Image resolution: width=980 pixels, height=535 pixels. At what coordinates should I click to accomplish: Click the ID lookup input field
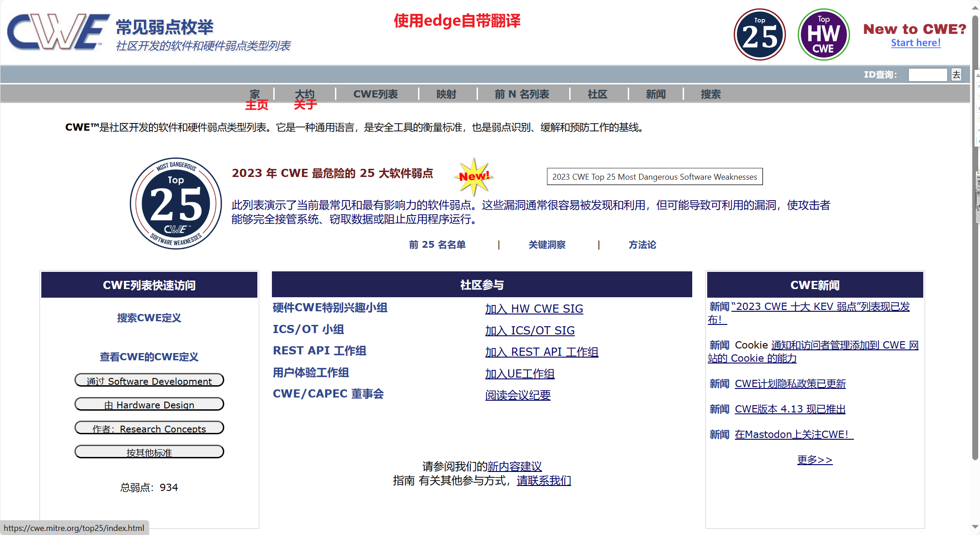pyautogui.click(x=927, y=75)
